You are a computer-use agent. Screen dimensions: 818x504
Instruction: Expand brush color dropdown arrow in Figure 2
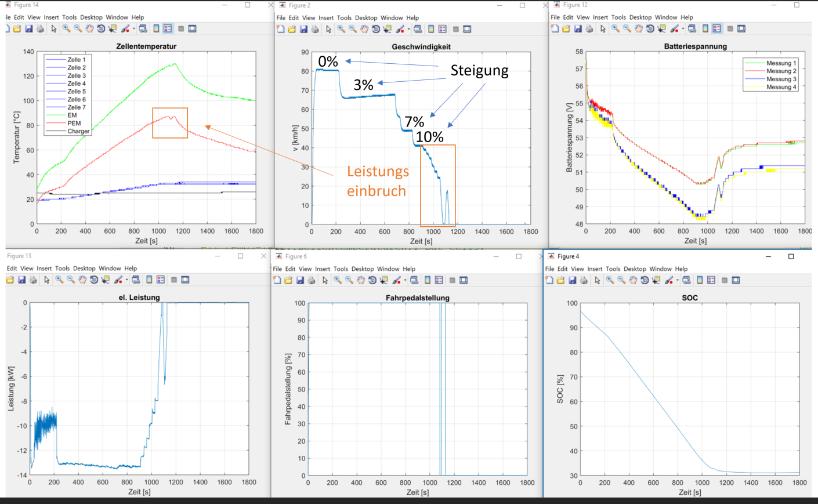click(408, 29)
